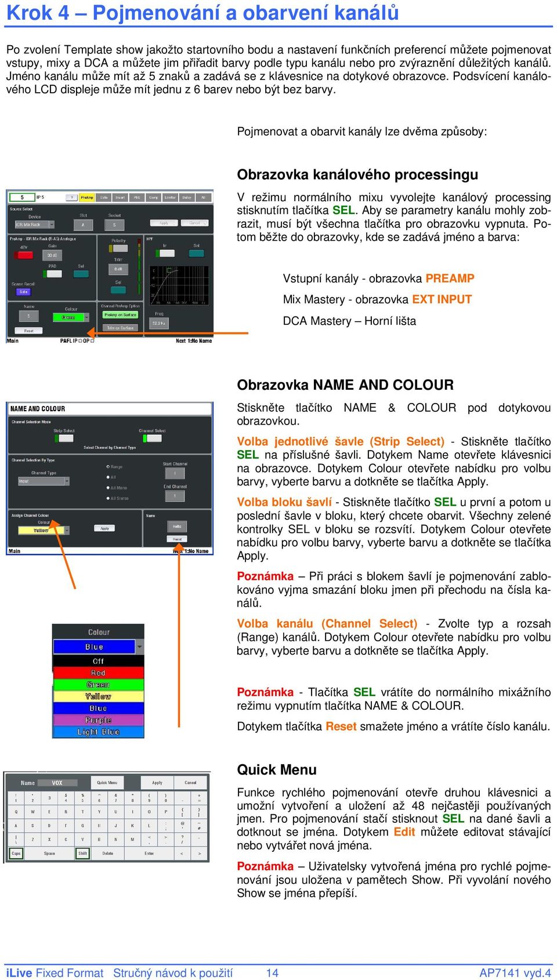Image resolution: width=557 pixels, height=980 pixels.
Task: Toggle the Caps key
Action: [16, 854]
